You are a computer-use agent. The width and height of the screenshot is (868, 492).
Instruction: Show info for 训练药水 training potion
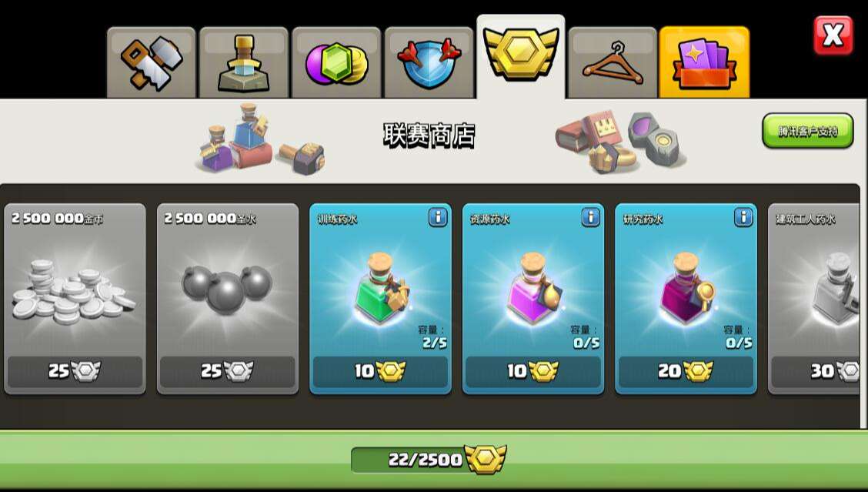438,217
